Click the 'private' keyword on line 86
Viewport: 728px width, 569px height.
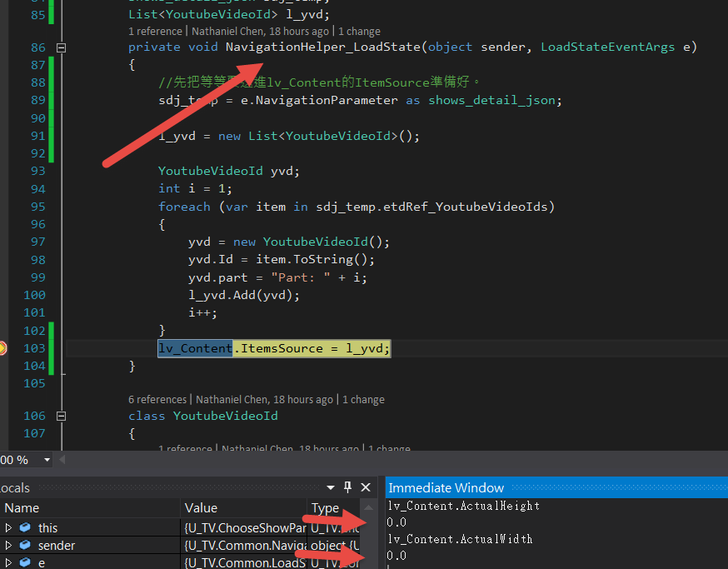(154, 47)
